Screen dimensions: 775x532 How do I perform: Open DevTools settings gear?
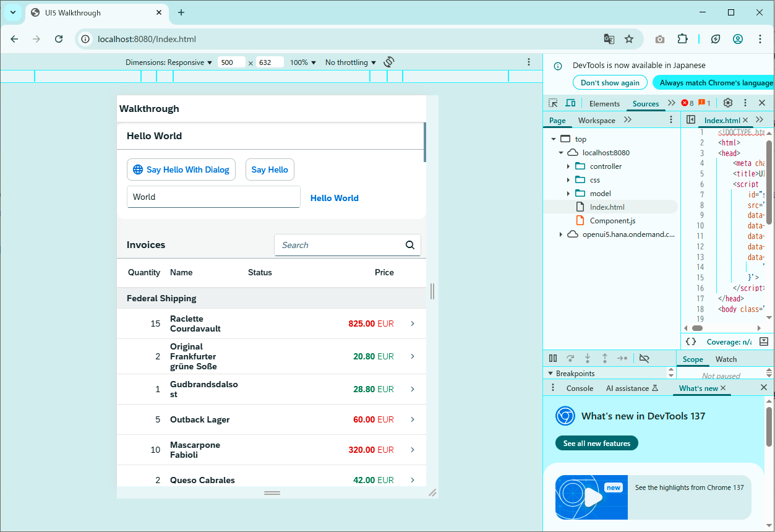728,103
